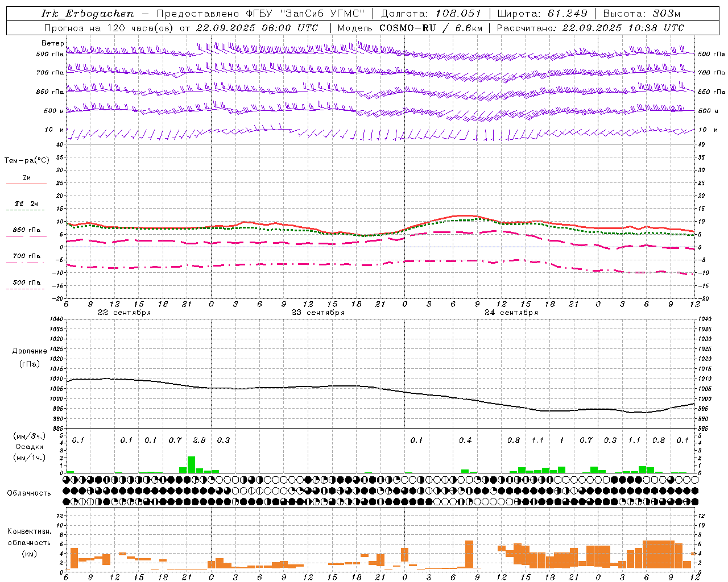Click the Высота: 303м elevation text
Screen dimensions: 728x582
tap(642, 14)
